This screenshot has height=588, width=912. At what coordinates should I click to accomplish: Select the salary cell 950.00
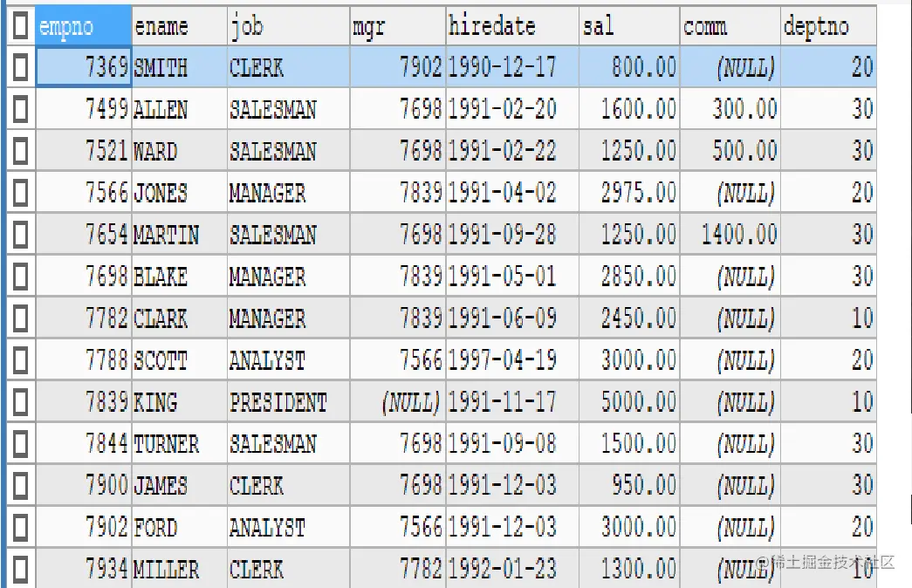tap(629, 486)
